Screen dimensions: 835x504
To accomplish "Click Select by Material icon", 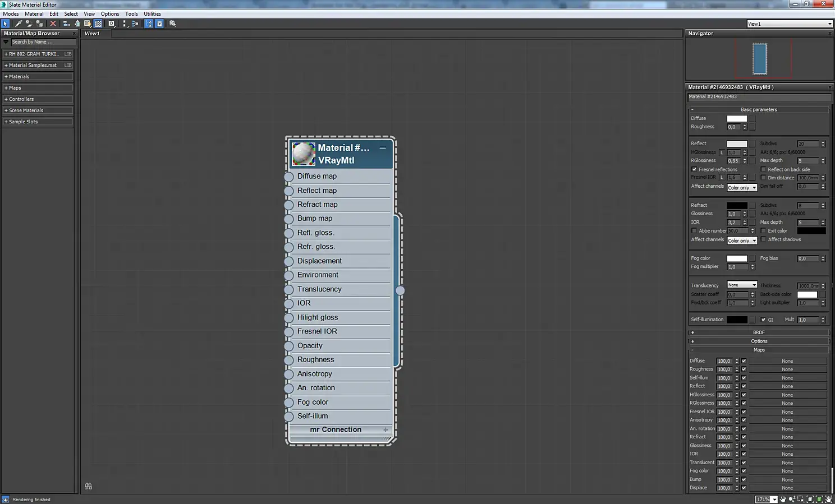I will click(173, 24).
